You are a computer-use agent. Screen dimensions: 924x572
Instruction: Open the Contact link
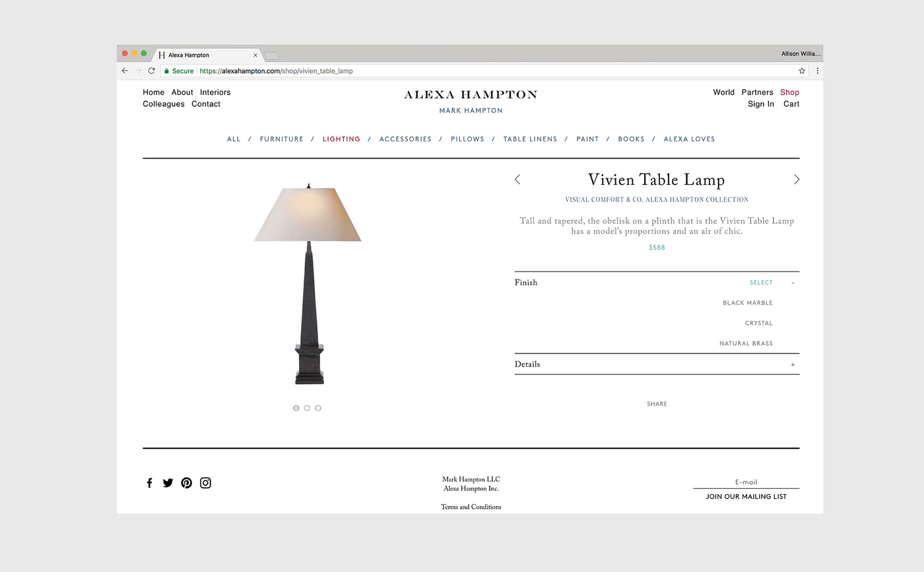[x=206, y=104]
